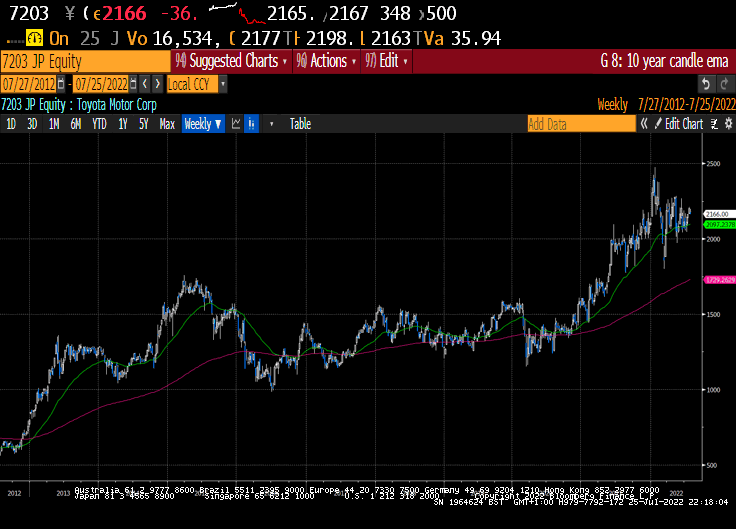Click the Local CCY currency field

pyautogui.click(x=192, y=84)
